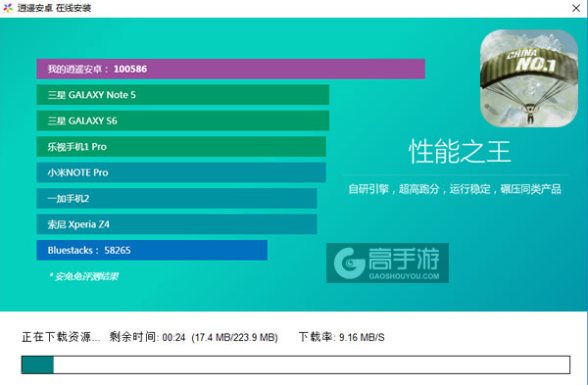This screenshot has height=385, width=588.
Task: Select the 一加手机2 bar
Action: click(x=176, y=198)
